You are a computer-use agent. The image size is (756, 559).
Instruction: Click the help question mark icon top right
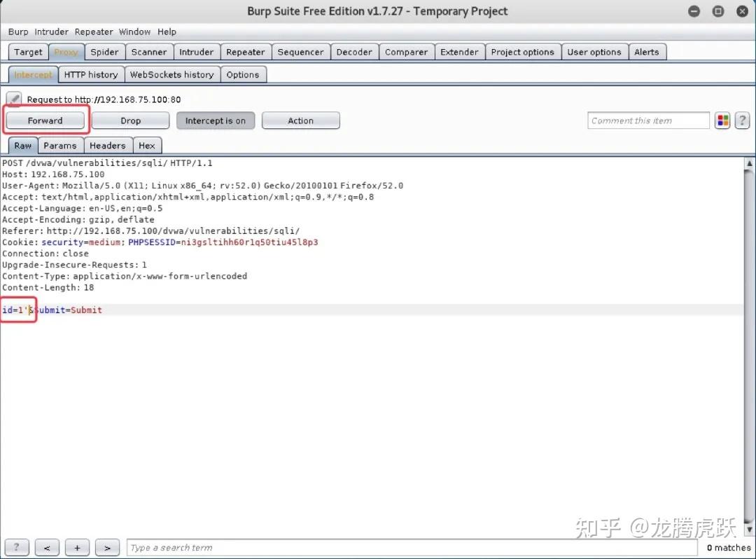[x=742, y=120]
